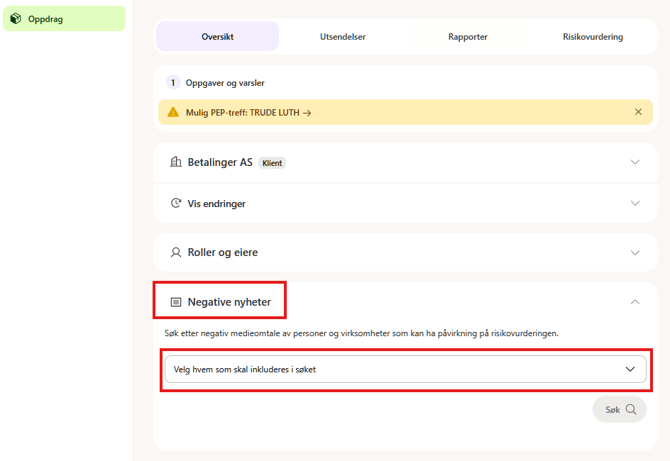Open the Mulig PEP-treff: TRUDE LUTH link
Viewport: 670px width, 461px height.
248,113
